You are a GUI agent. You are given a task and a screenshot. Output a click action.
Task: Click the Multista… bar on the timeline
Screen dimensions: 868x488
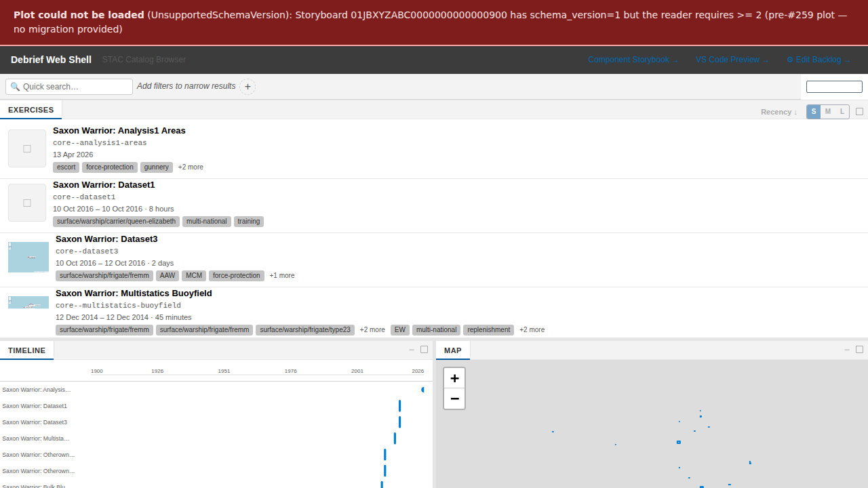pos(395,439)
